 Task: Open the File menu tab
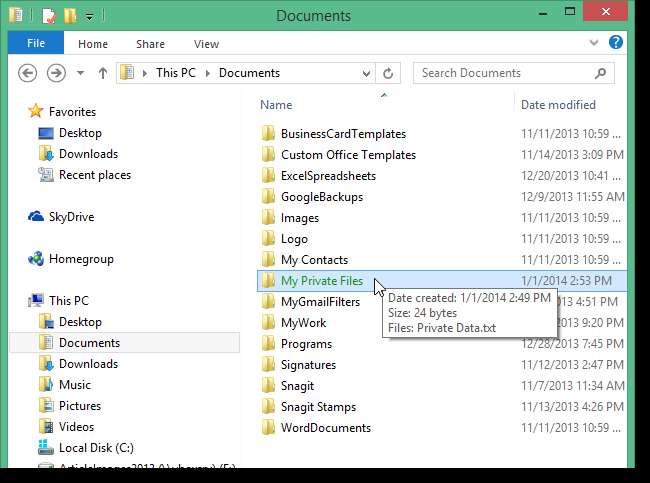pos(36,43)
